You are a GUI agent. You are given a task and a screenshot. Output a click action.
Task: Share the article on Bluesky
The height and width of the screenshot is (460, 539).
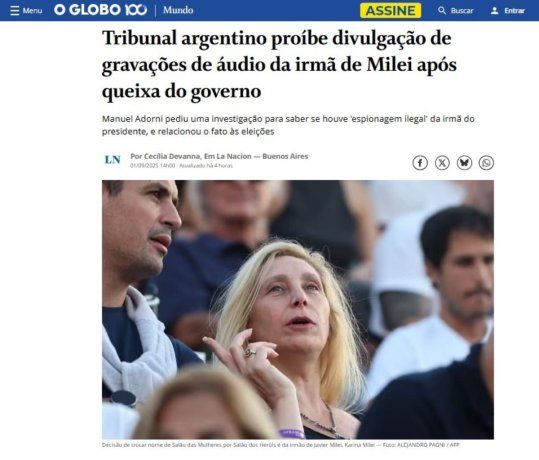click(x=464, y=163)
